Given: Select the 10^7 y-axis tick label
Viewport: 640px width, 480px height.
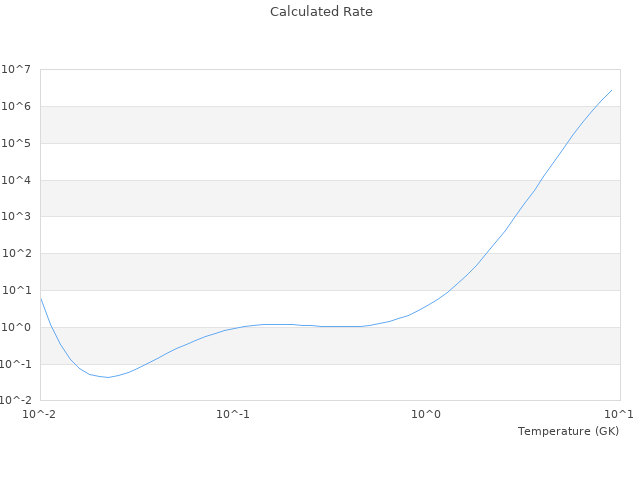Looking at the screenshot, I should coord(17,70).
